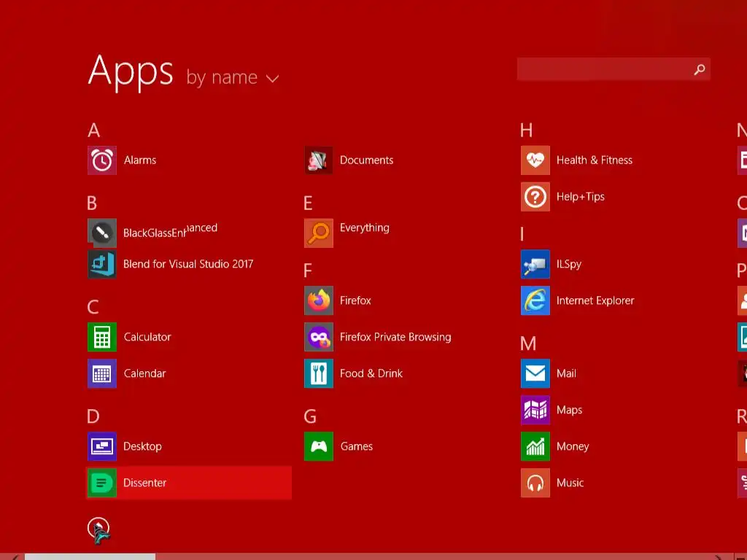
Task: Open Blend for Visual Studio 2017 icon
Action: coord(102,264)
